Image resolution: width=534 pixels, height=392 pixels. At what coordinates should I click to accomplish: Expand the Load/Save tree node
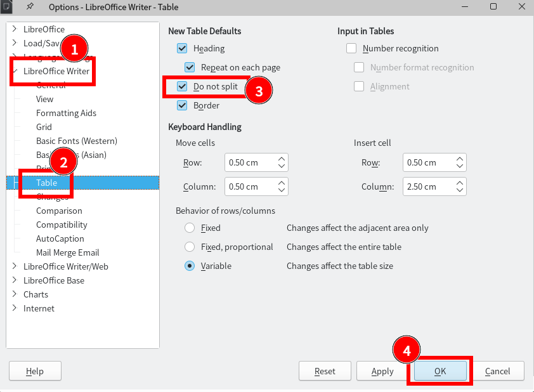pos(15,43)
